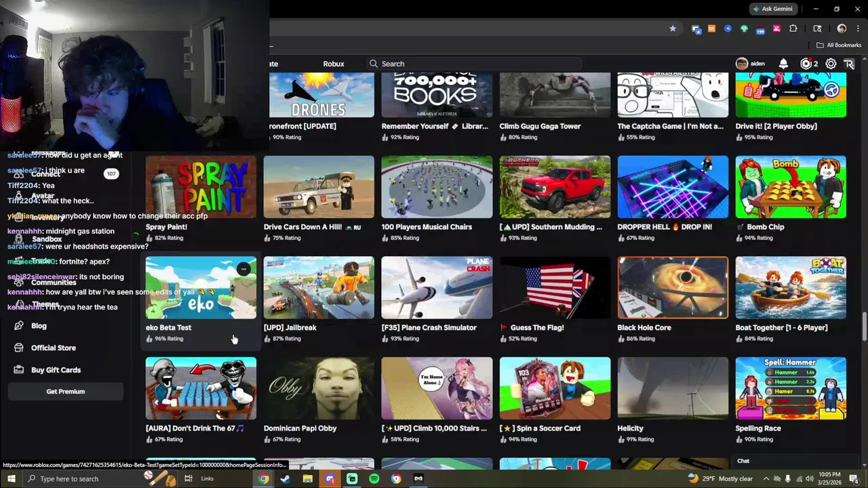Click the Get Premium button
Screen dimensions: 868x488
pos(66,392)
